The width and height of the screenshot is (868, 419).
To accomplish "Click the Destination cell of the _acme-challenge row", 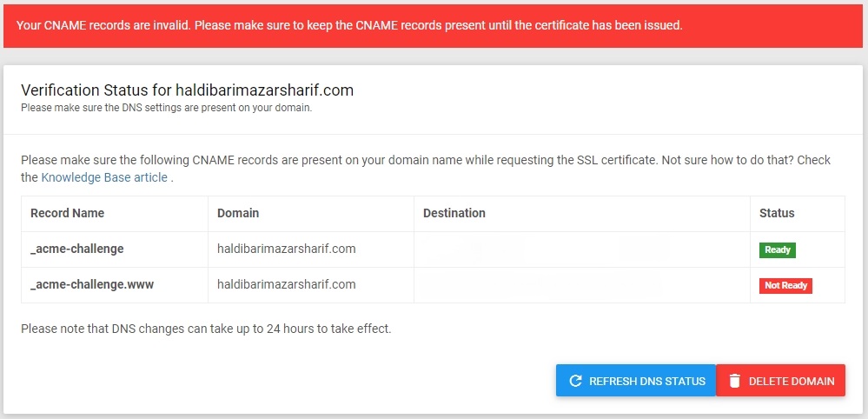I will pos(581,249).
